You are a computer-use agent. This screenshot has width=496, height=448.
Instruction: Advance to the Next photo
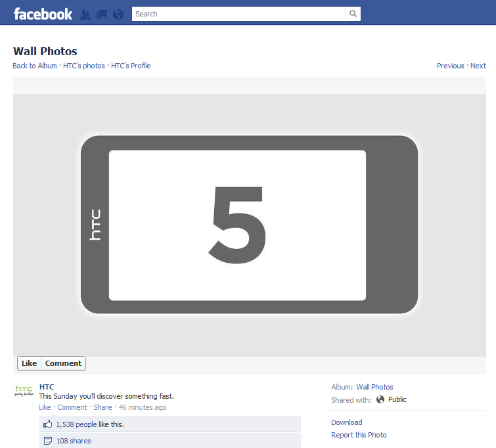coord(478,66)
